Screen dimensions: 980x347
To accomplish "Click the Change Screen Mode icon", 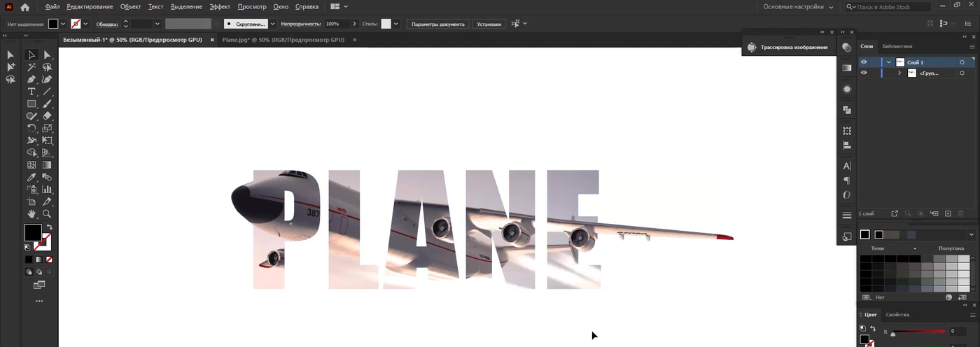I will (x=39, y=285).
